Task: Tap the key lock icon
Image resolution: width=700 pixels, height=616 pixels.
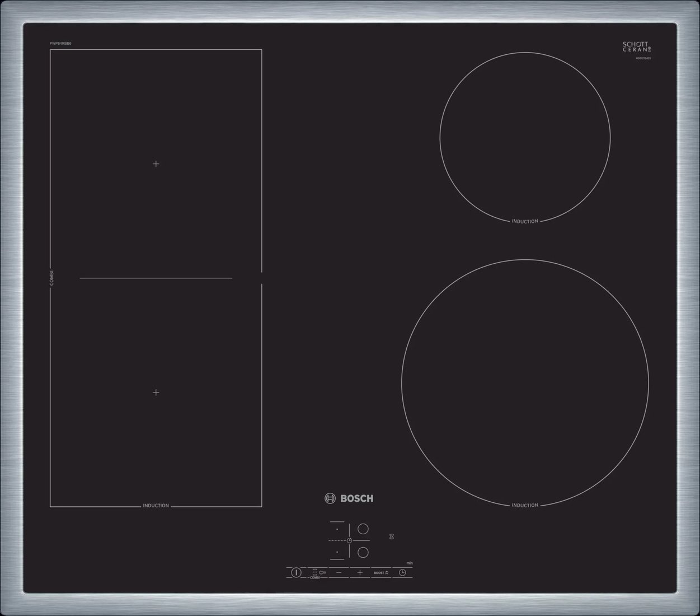Action: click(x=323, y=572)
